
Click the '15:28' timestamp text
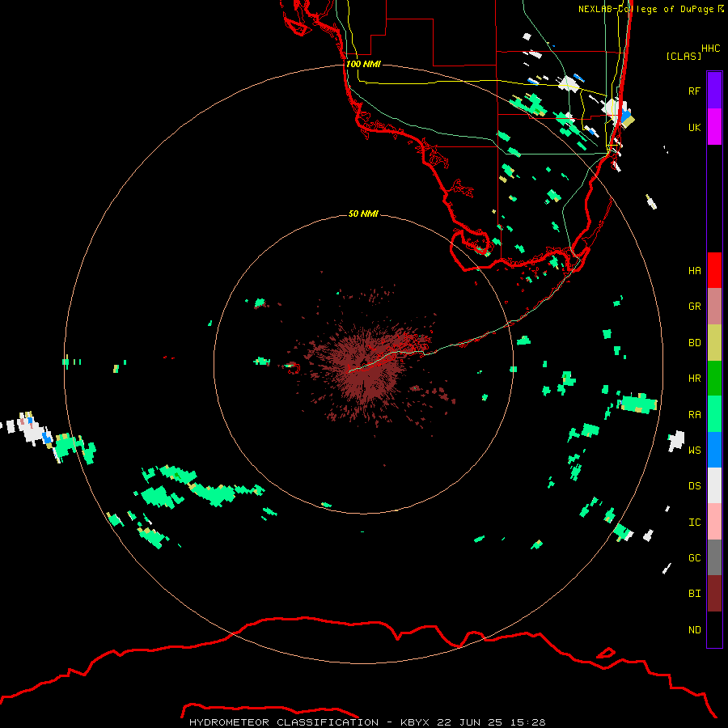tap(530, 722)
